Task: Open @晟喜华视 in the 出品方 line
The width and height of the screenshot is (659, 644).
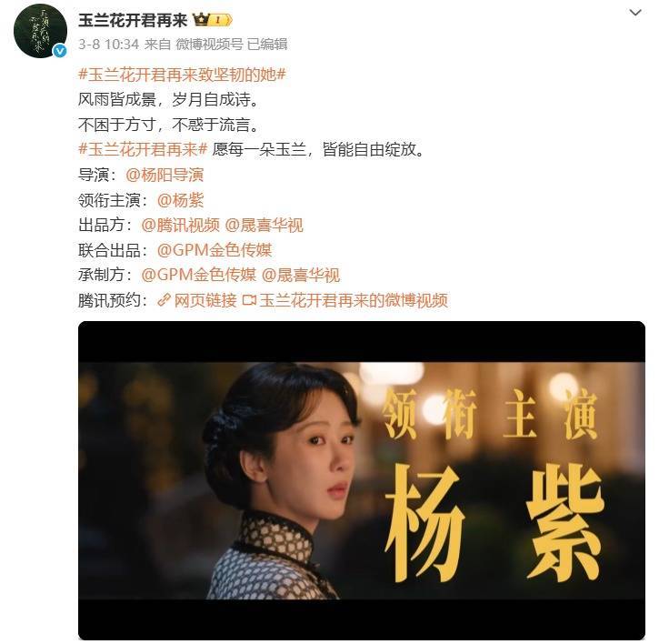Action: (264, 225)
